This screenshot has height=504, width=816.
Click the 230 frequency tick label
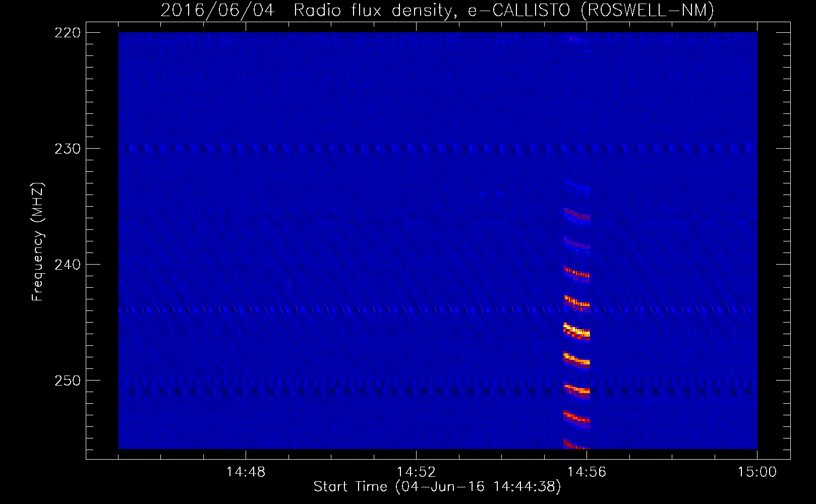coord(67,149)
